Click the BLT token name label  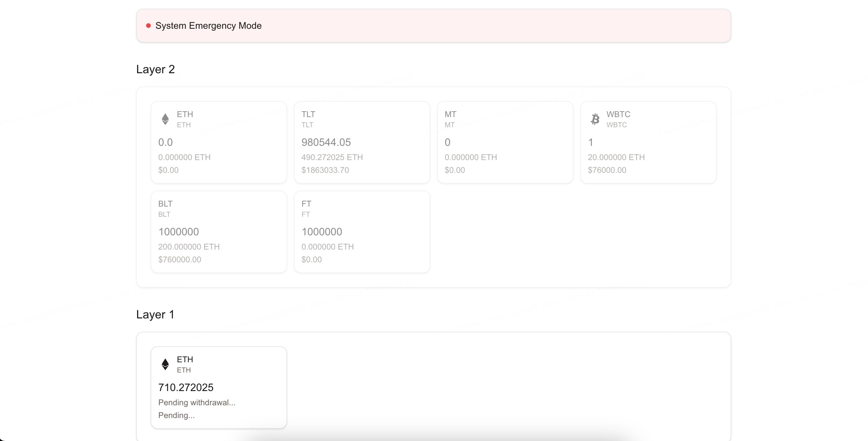[165, 204]
